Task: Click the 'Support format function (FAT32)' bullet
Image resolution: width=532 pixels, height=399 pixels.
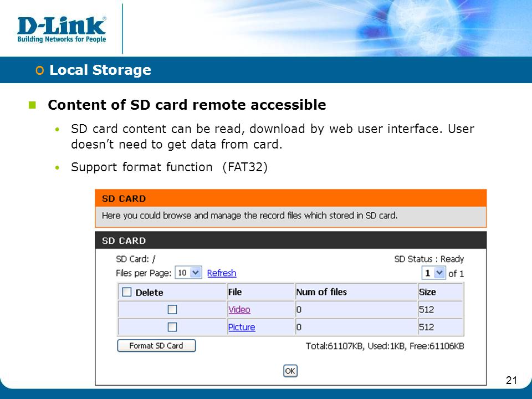Action: (170, 167)
